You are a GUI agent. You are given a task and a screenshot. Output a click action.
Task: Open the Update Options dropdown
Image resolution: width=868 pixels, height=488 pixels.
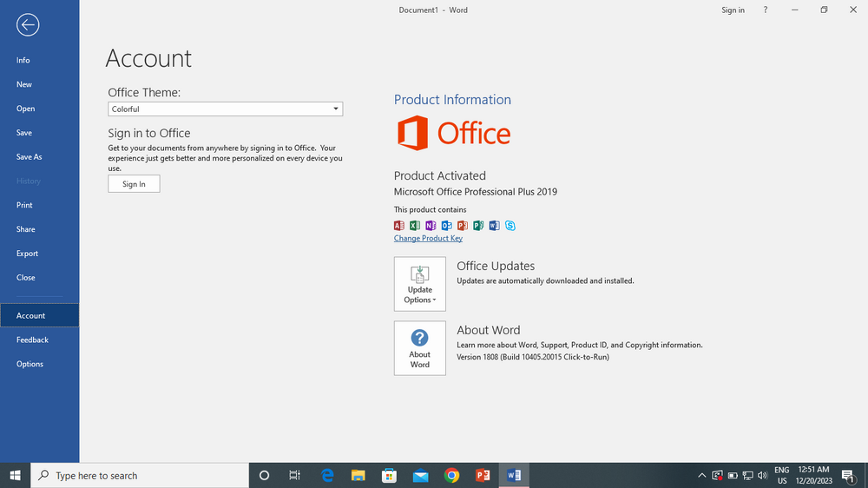419,284
